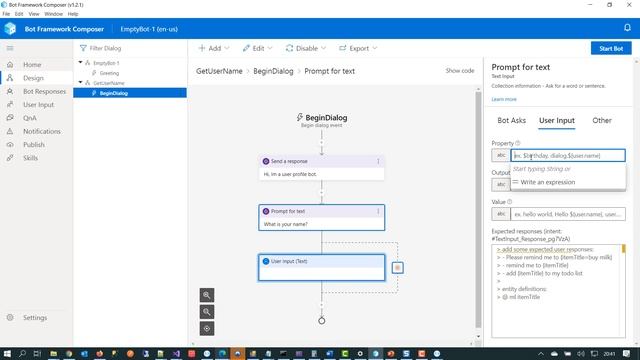Open Output format abc selector
This screenshot has width=640, height=360.
click(x=501, y=184)
